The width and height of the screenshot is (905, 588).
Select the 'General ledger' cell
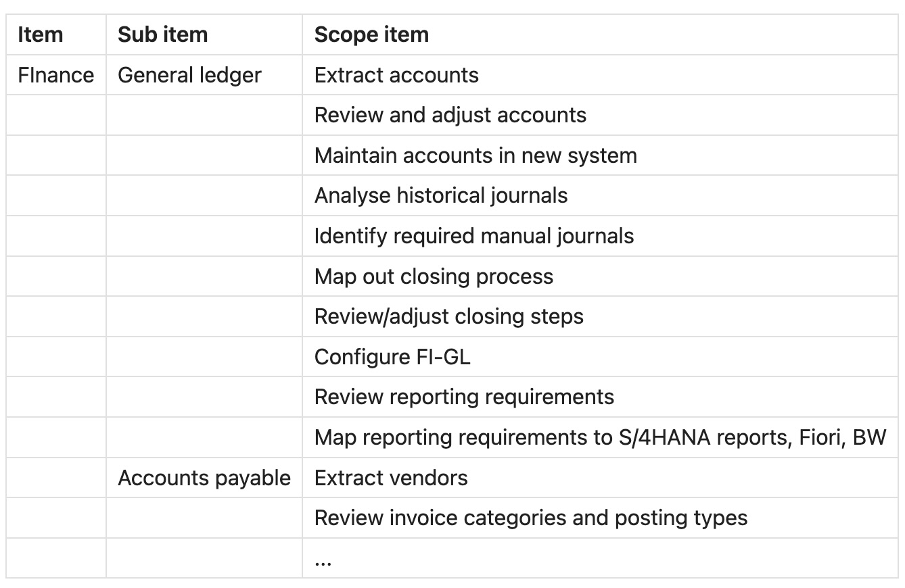coord(204,75)
